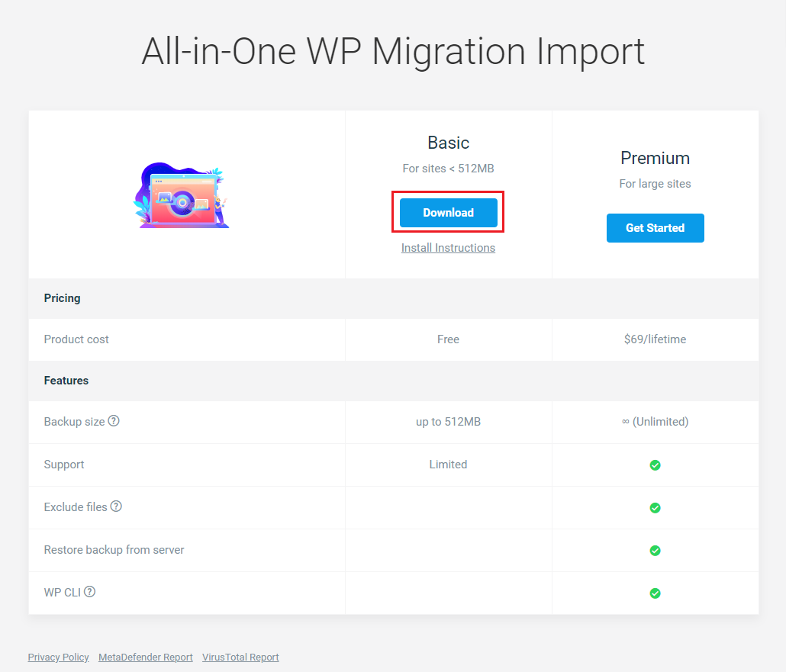This screenshot has width=786, height=672.
Task: Click the Pricing section header
Action: point(62,298)
